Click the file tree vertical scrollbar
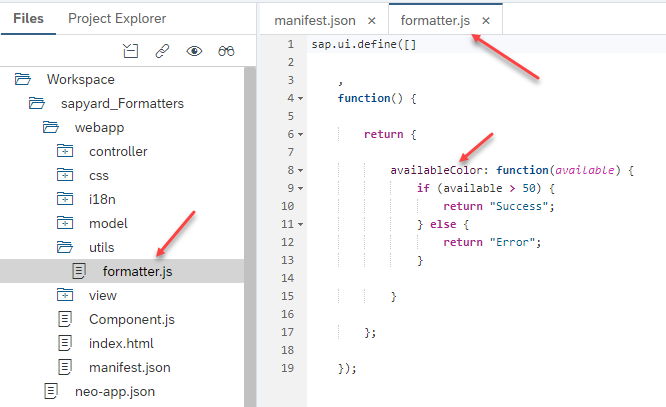Image resolution: width=666 pixels, height=407 pixels. pos(250,236)
